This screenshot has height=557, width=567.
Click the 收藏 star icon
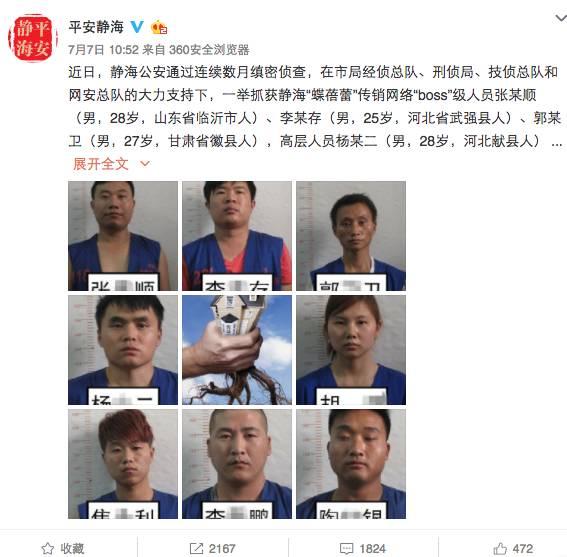pos(48,548)
